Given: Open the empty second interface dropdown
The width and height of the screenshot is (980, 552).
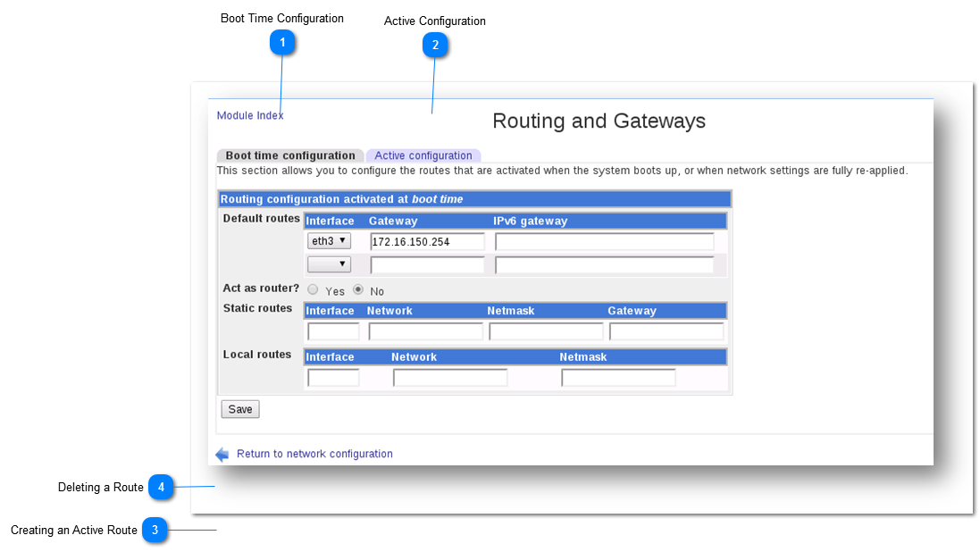Looking at the screenshot, I should pos(329,263).
